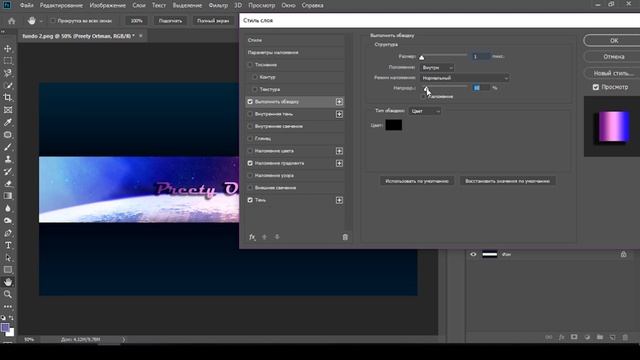
Task: Enable the Глянец effect checkbox
Action: click(250, 139)
